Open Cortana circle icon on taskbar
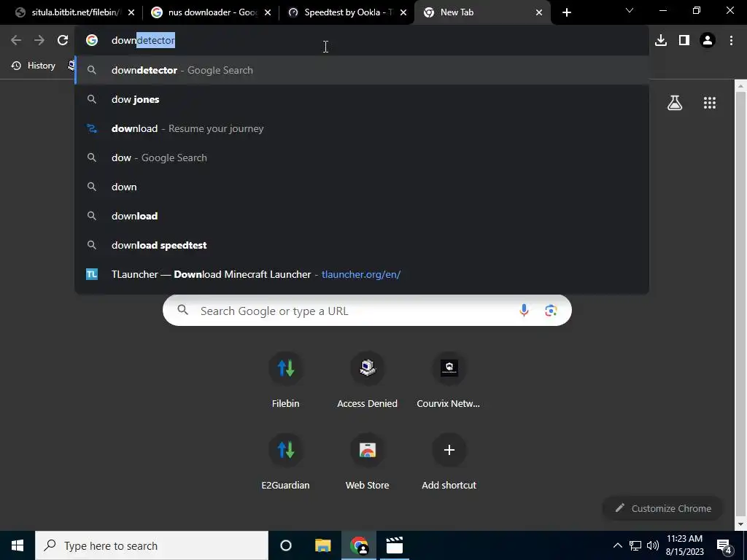This screenshot has height=560, width=747. click(x=286, y=545)
